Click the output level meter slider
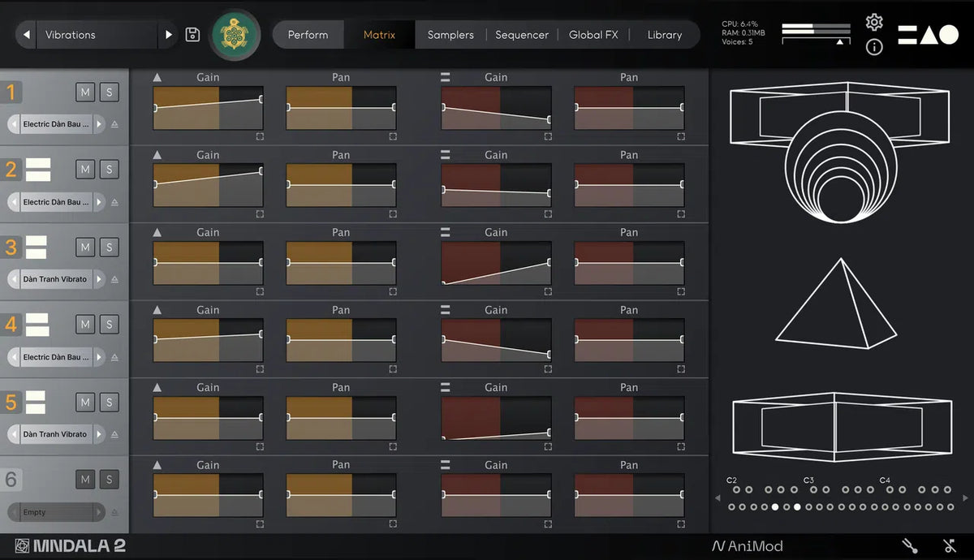Image resolution: width=974 pixels, height=560 pixels. click(x=817, y=33)
